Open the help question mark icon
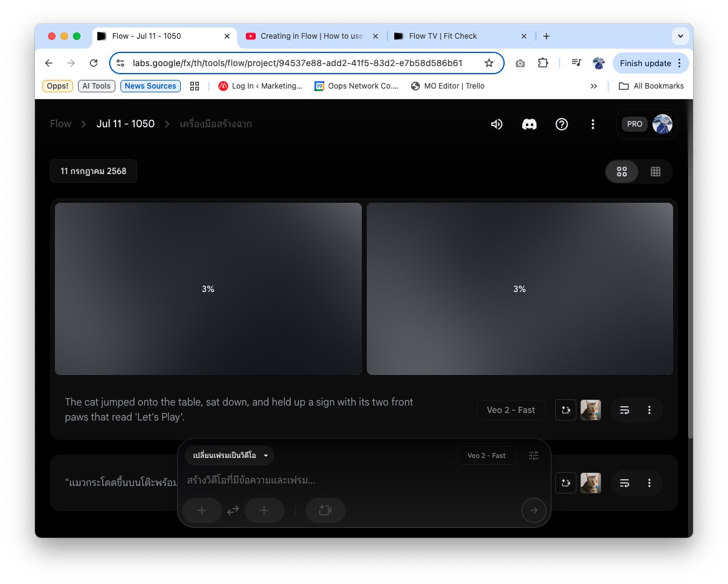 (562, 124)
